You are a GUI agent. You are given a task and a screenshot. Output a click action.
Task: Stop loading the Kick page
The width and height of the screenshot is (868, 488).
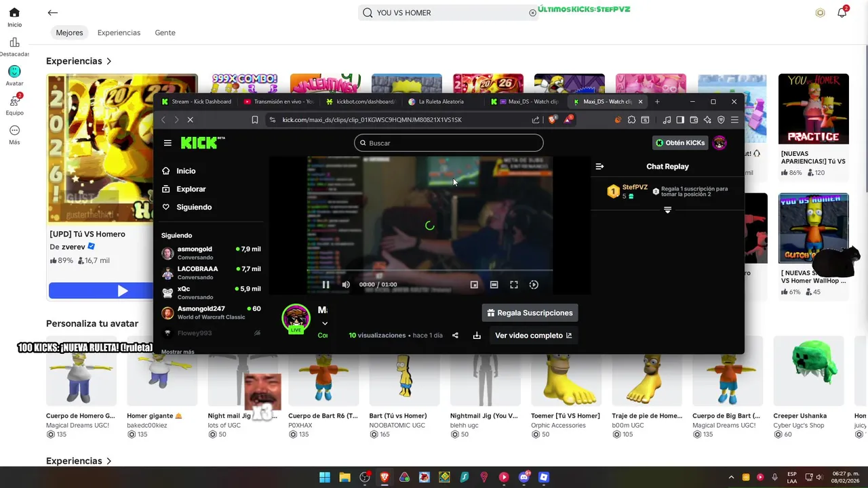click(x=190, y=120)
